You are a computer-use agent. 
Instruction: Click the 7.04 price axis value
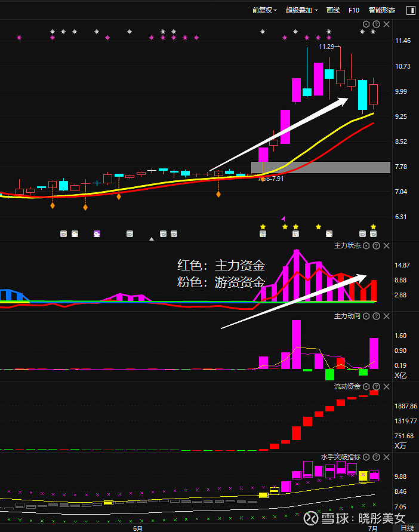pyautogui.click(x=401, y=192)
